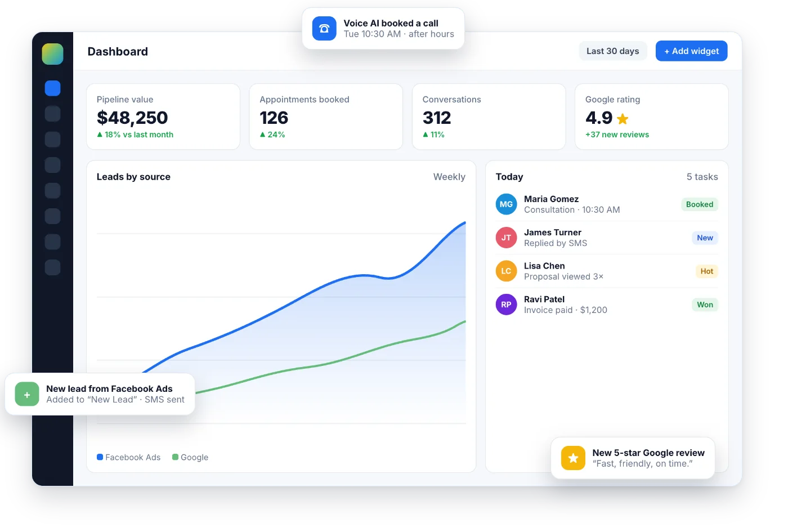This screenshot has height=532, width=788.
Task: Click the Hot badge on Lisa Chen's row
Action: [x=707, y=271]
